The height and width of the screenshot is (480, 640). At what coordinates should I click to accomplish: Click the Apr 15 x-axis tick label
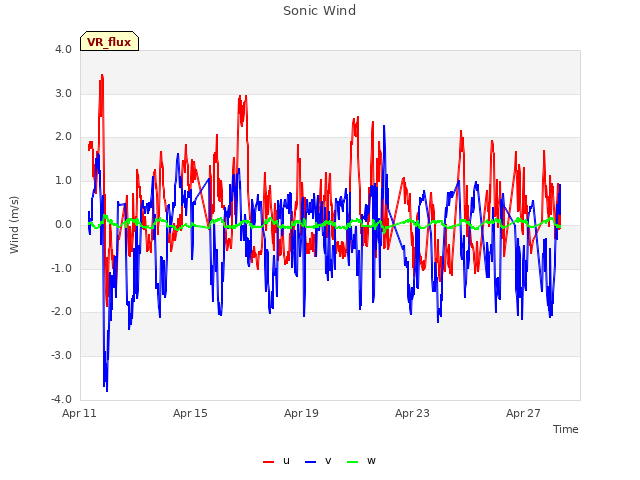(190, 413)
